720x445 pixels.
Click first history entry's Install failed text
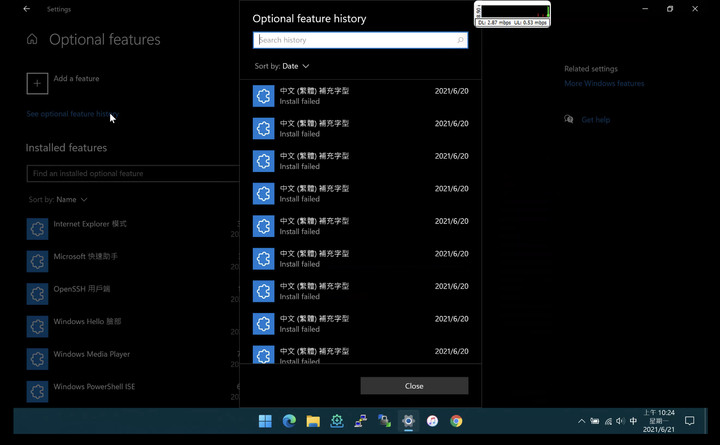point(299,101)
